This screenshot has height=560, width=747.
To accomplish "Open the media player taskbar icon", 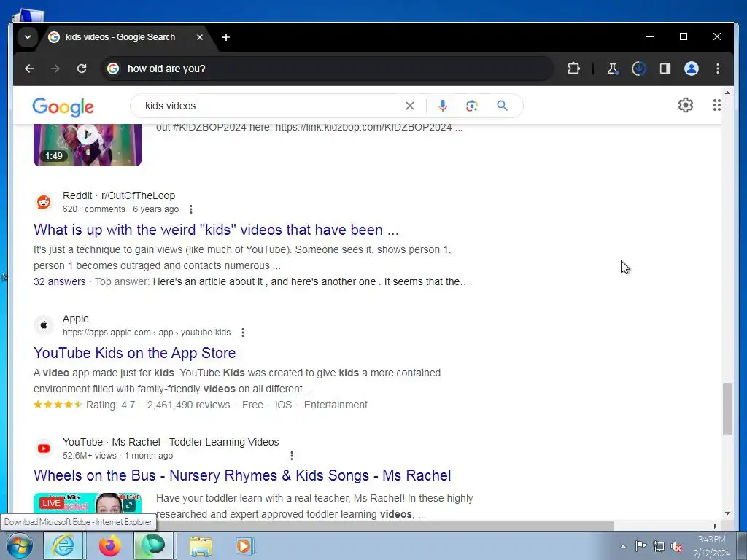I will (x=245, y=545).
